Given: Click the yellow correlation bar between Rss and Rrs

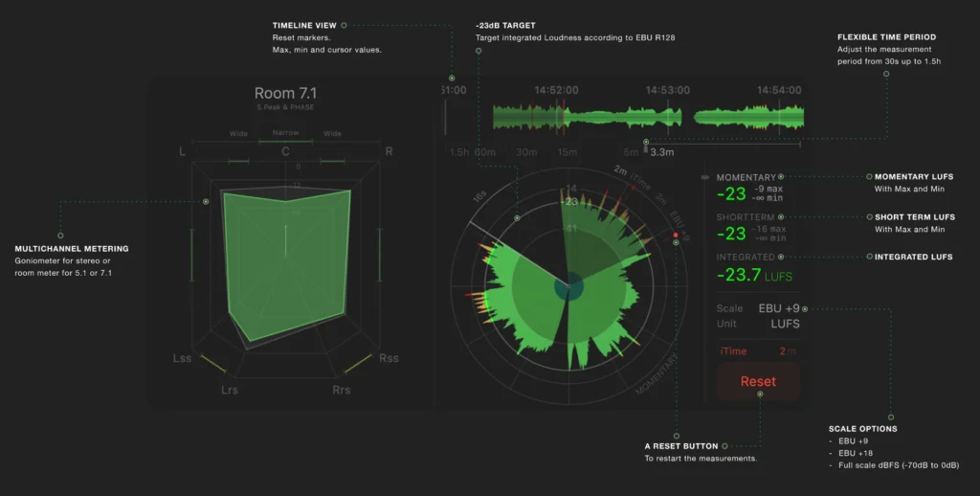Looking at the screenshot, I should [358, 364].
